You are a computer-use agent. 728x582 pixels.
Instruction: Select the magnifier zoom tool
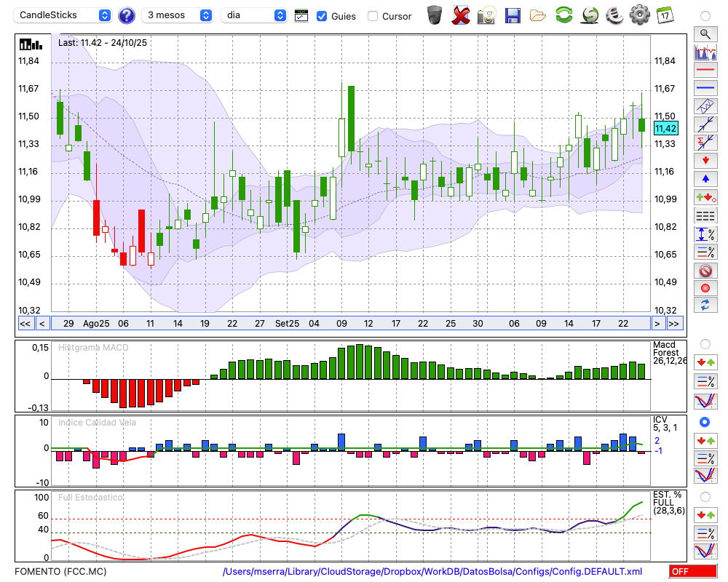click(705, 33)
